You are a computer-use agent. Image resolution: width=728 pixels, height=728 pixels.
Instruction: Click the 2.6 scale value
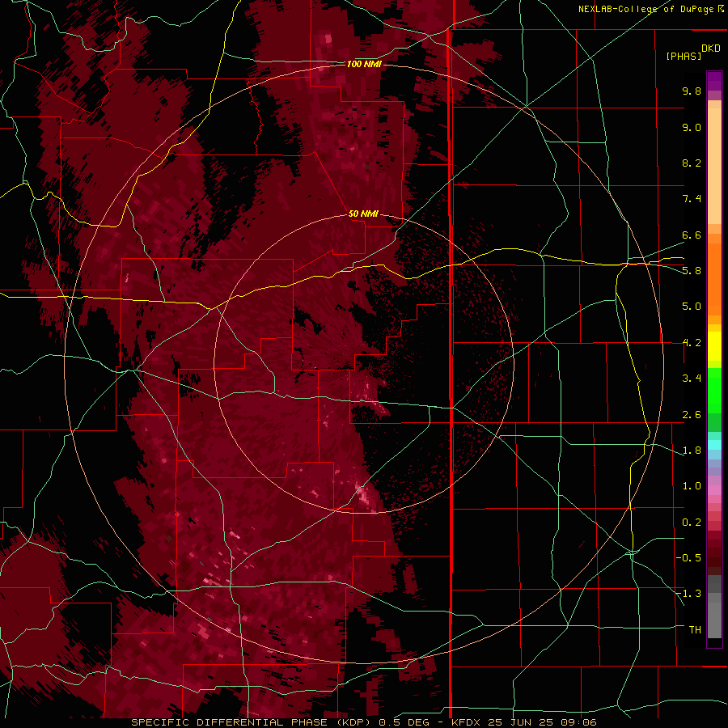click(x=692, y=415)
